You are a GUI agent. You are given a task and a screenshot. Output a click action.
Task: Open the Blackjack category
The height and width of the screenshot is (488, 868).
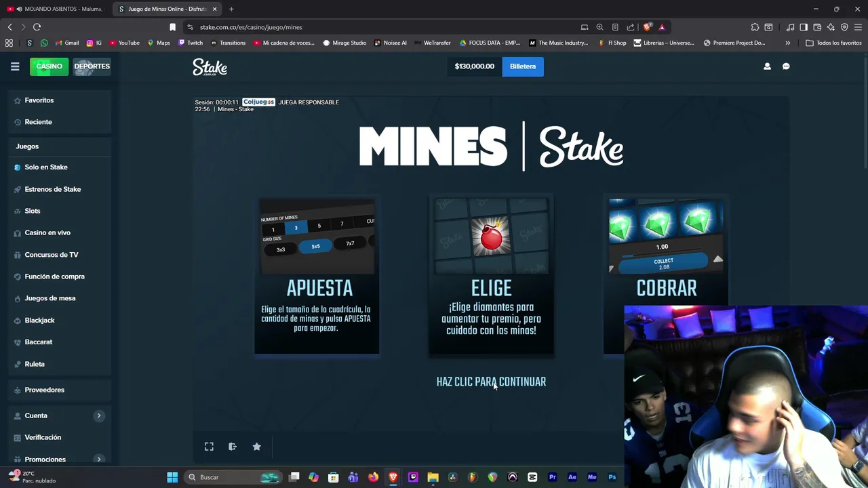coord(39,320)
